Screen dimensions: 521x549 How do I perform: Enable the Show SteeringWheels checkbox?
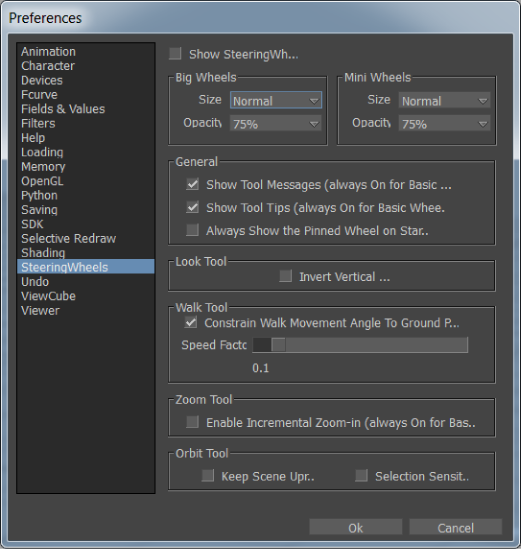pyautogui.click(x=175, y=54)
